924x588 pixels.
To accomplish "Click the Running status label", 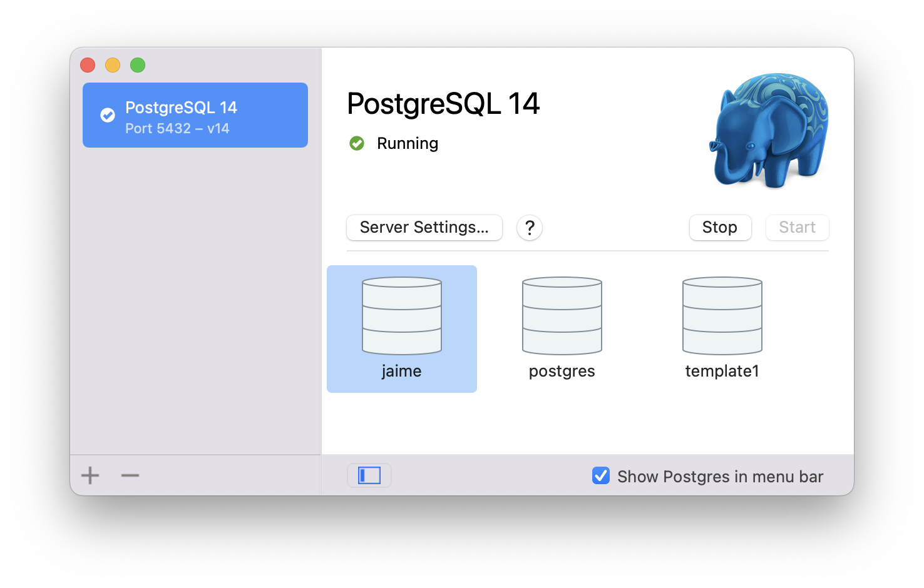I will coord(408,144).
